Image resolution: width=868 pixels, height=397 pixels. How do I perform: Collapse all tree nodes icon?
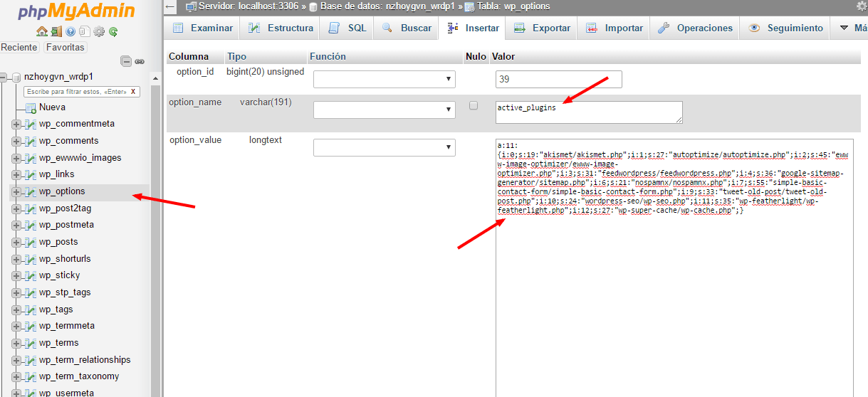coord(126,62)
